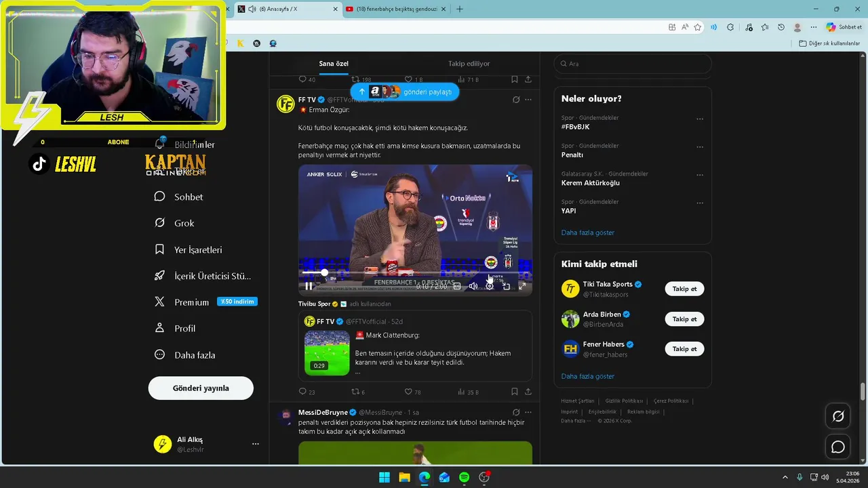Open Edge favorites list icon
Screen dimensions: 868x488
pos(765,27)
